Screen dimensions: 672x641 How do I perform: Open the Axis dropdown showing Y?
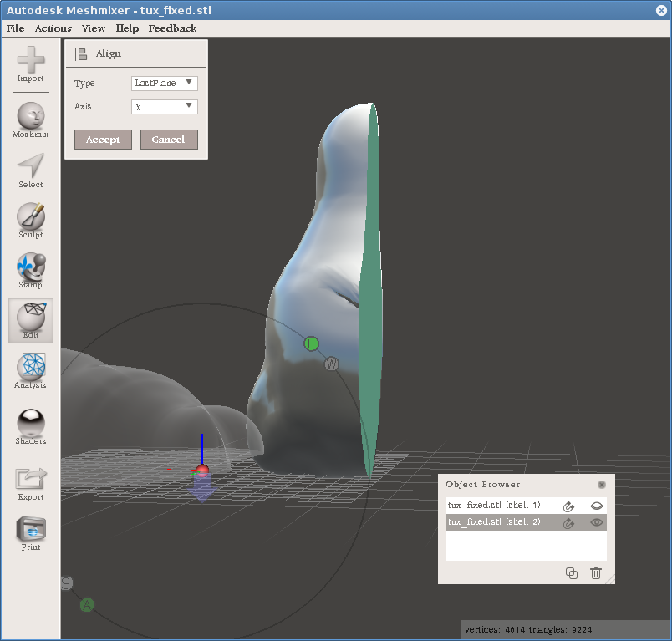(x=165, y=107)
